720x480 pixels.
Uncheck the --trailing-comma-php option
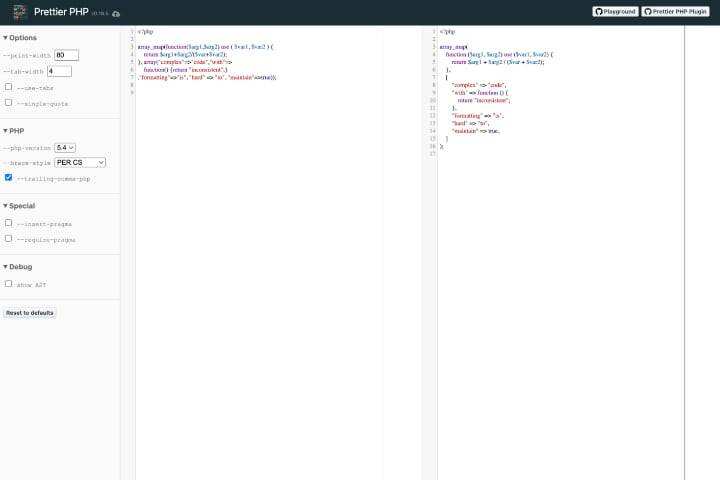click(9, 177)
